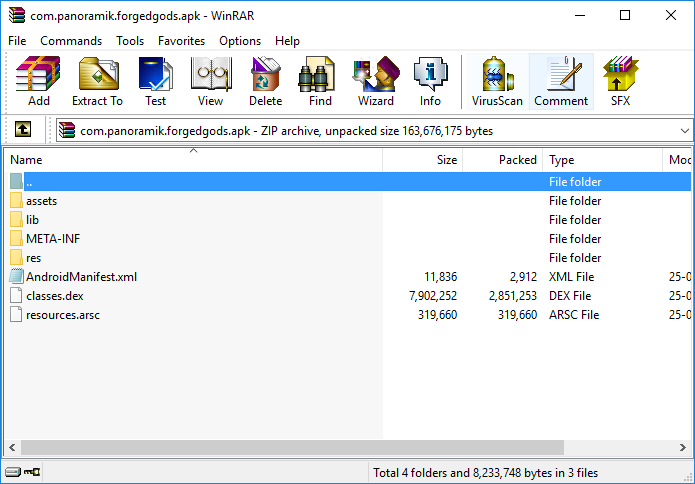Viewport: 695px width, 484px height.
Task: Maximize the WinRAR window
Action: [x=625, y=16]
